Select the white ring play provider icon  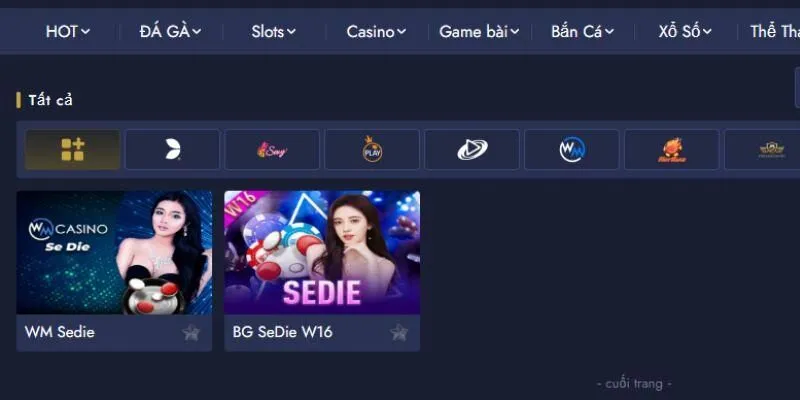(472, 149)
